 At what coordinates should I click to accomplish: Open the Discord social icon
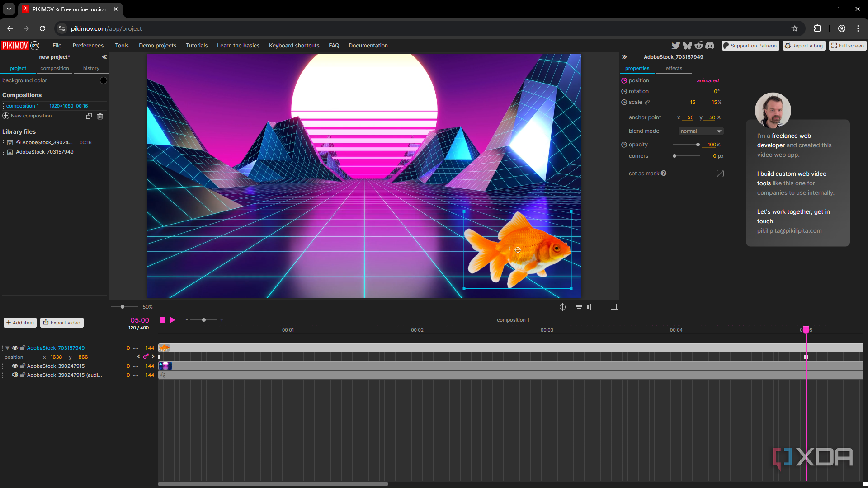tap(710, 46)
